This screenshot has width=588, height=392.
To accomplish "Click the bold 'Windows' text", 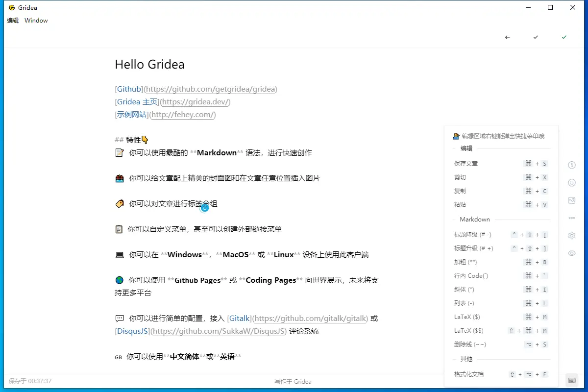I will click(x=185, y=255).
